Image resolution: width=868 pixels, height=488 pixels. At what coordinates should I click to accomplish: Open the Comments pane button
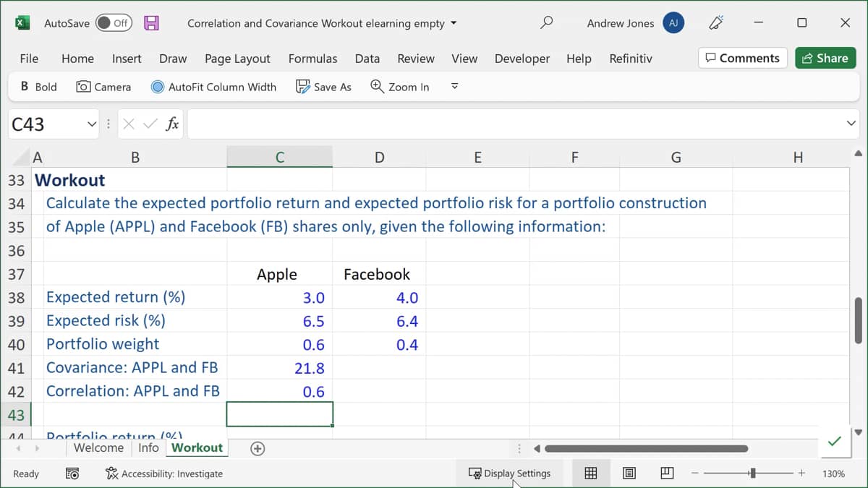[x=743, y=59]
